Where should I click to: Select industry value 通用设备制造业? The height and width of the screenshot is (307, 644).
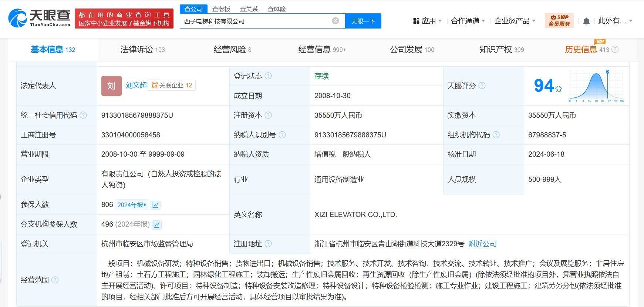pyautogui.click(x=339, y=179)
